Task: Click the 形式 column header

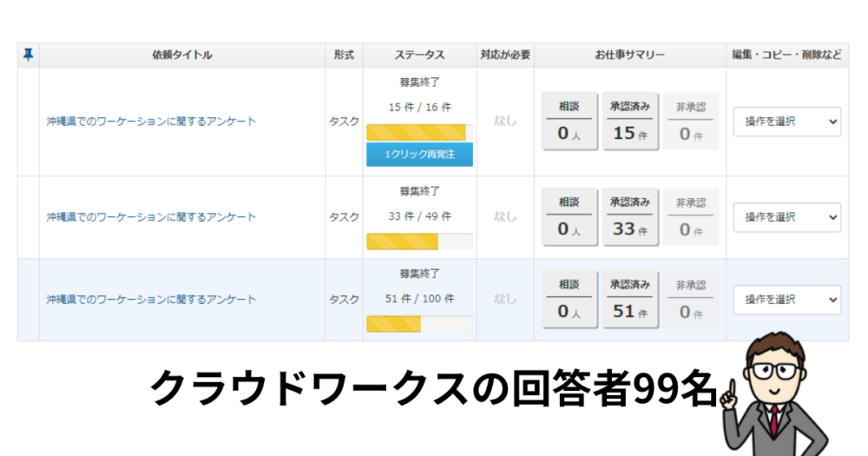Action: coord(344,55)
